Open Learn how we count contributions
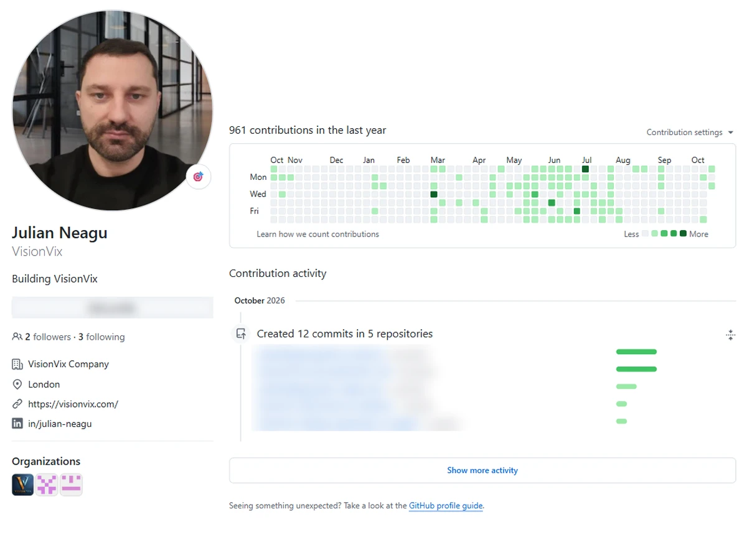Screen dimensions: 747x560 pos(317,234)
